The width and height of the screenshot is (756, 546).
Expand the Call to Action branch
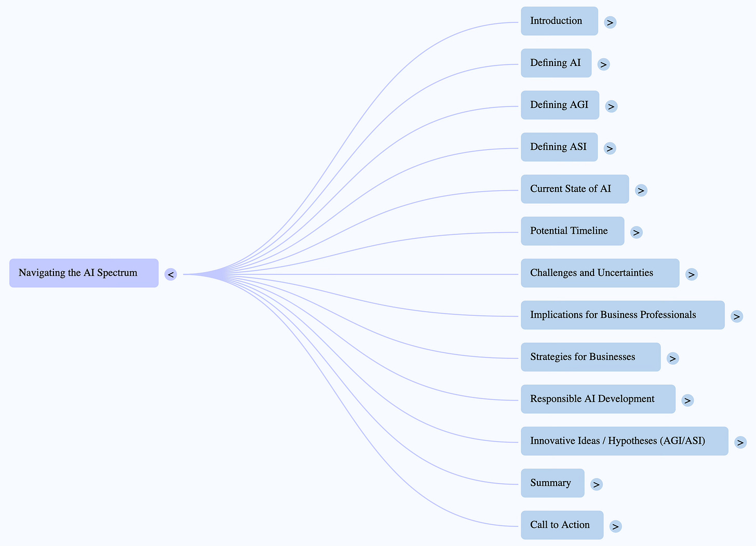click(615, 526)
